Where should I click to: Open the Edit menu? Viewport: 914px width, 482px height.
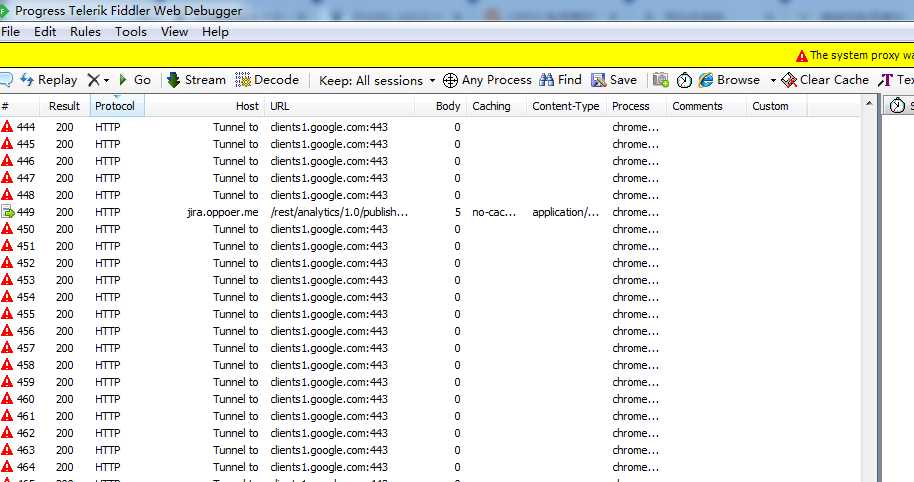(45, 31)
